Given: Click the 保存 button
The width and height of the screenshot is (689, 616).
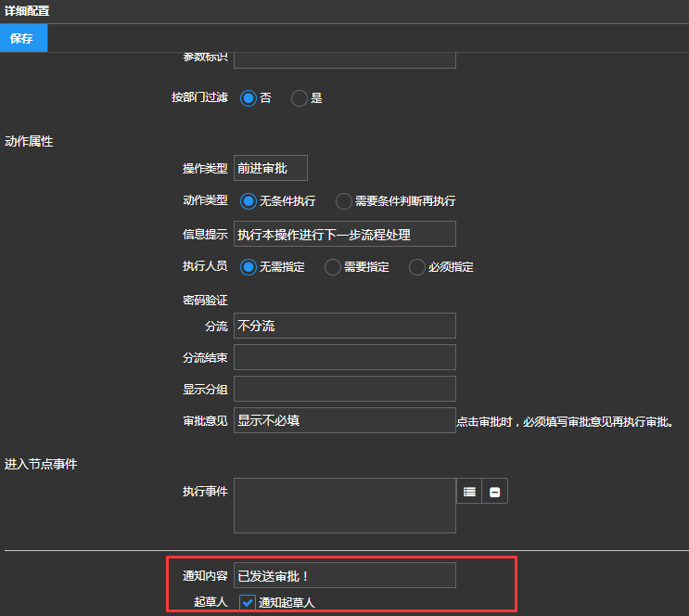Looking at the screenshot, I should coord(23,38).
